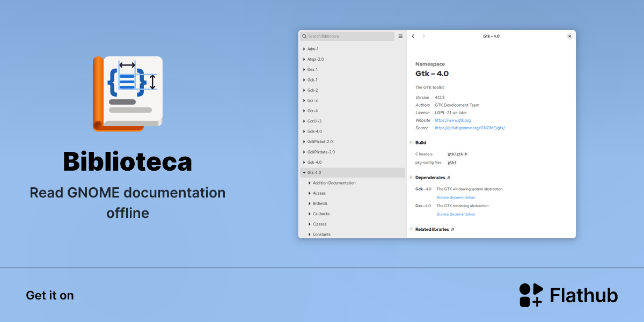Open the hamburger menu beside search
Screen dimensions: 644x322
pyautogui.click(x=400, y=36)
